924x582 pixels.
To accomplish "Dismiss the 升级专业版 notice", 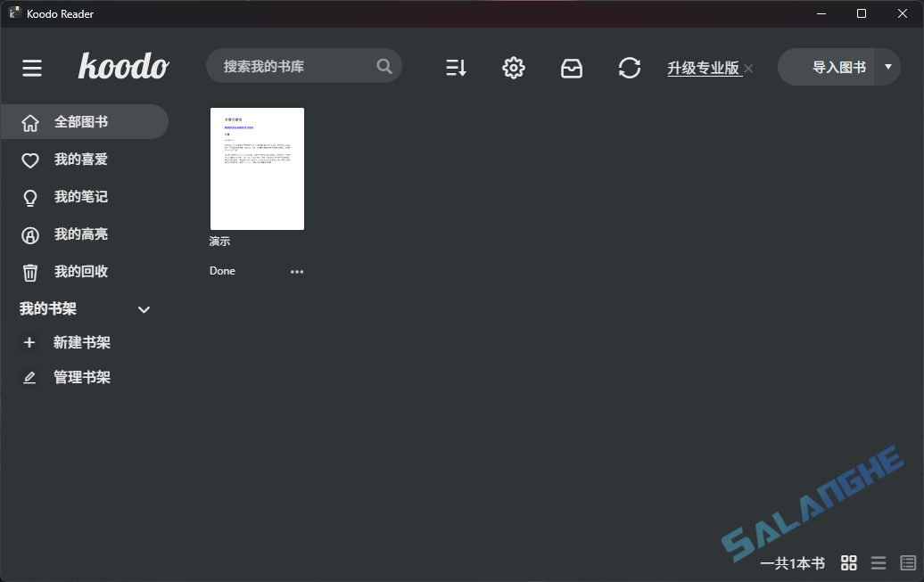I will pos(747,68).
